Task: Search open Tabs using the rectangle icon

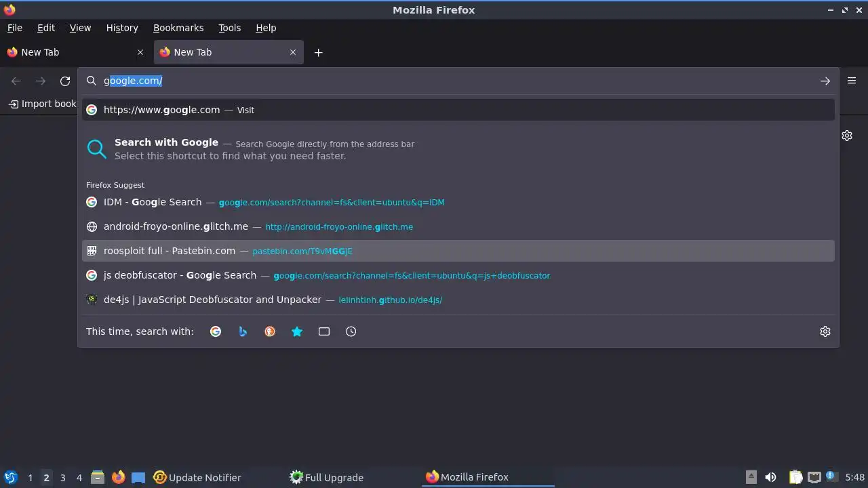Action: coord(324,331)
